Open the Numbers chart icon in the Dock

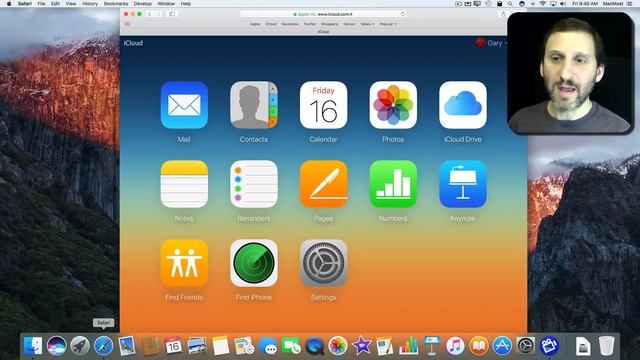coord(409,346)
